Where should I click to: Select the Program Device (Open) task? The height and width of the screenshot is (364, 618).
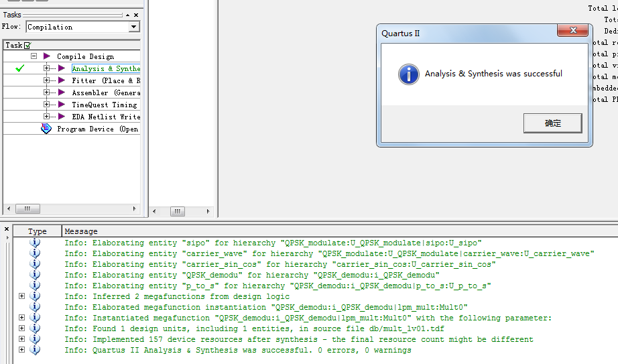tap(98, 129)
